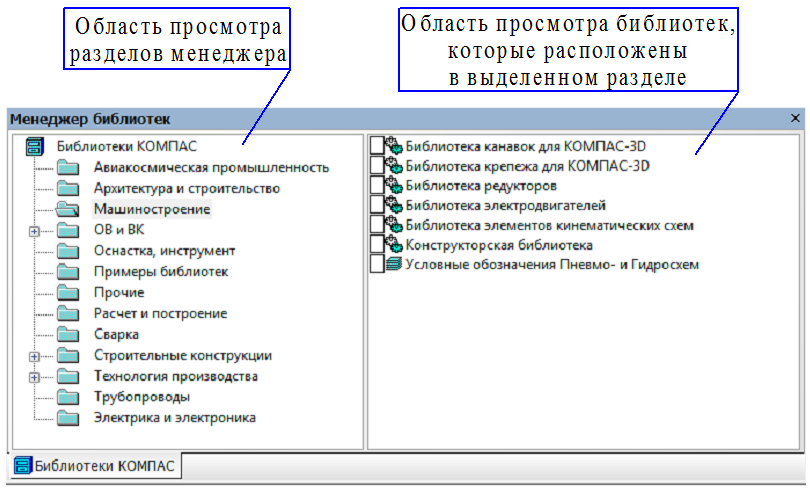
Task: Click the ОВ и ВК folder icon
Action: click(68, 230)
